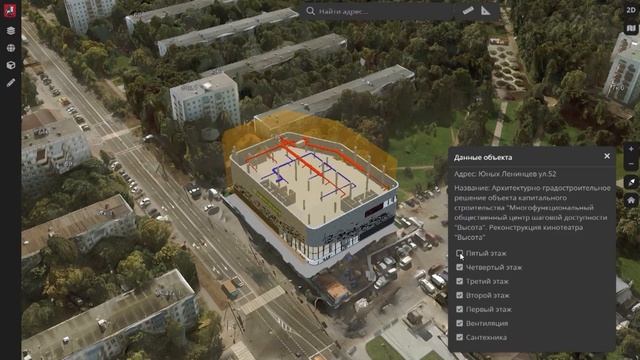This screenshot has width=640, height=360.
Task: Zoom out with the minus button
Action: (631, 164)
